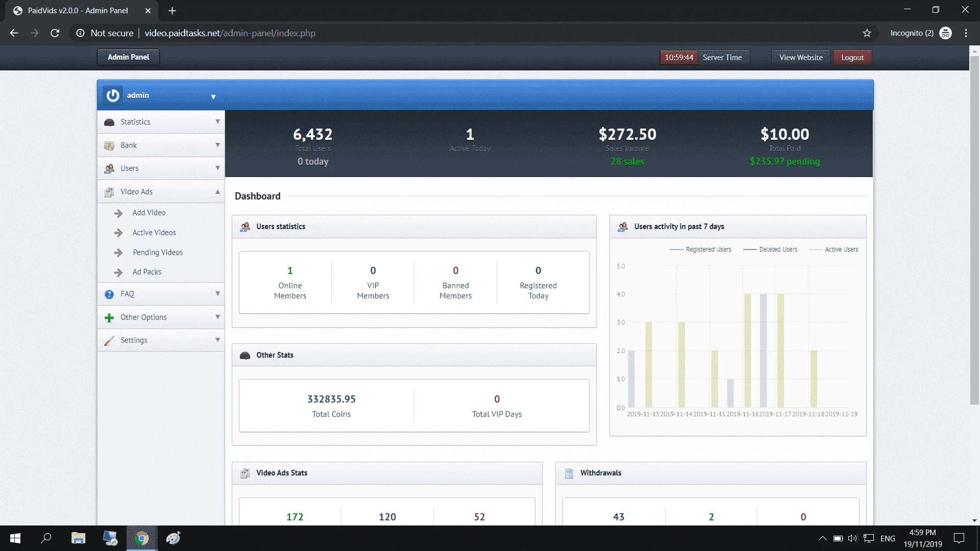Toggle Registered Users series in chart legend
Image resolution: width=980 pixels, height=551 pixels.
click(700, 249)
